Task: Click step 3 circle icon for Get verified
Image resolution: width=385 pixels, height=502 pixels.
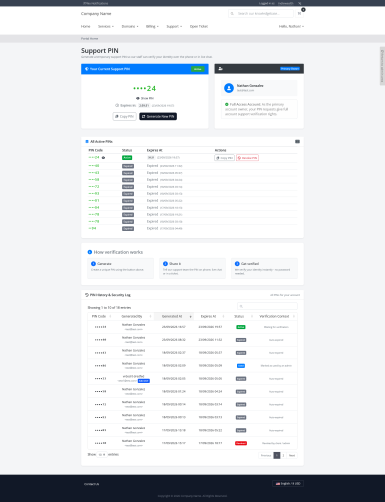Action: [237, 264]
